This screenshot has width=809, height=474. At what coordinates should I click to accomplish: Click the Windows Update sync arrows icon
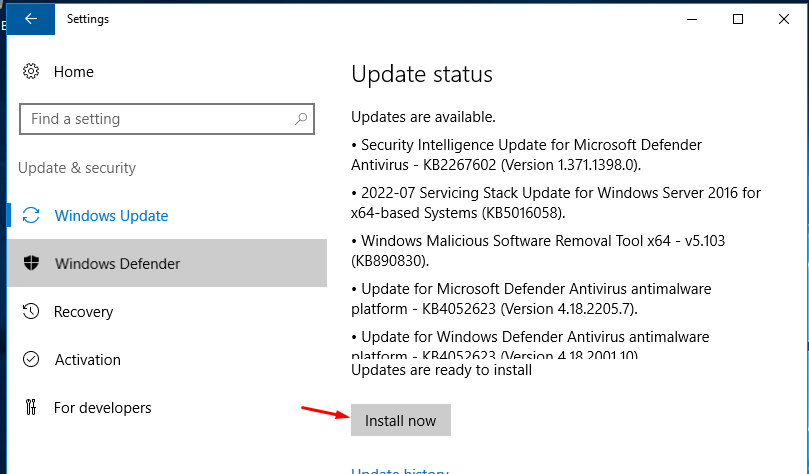31,216
